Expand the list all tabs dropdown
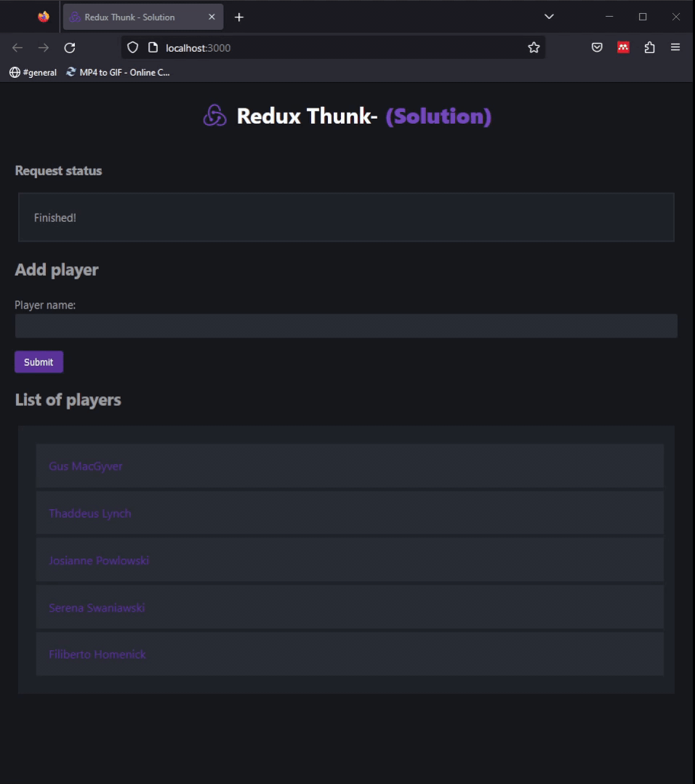 [x=549, y=17]
